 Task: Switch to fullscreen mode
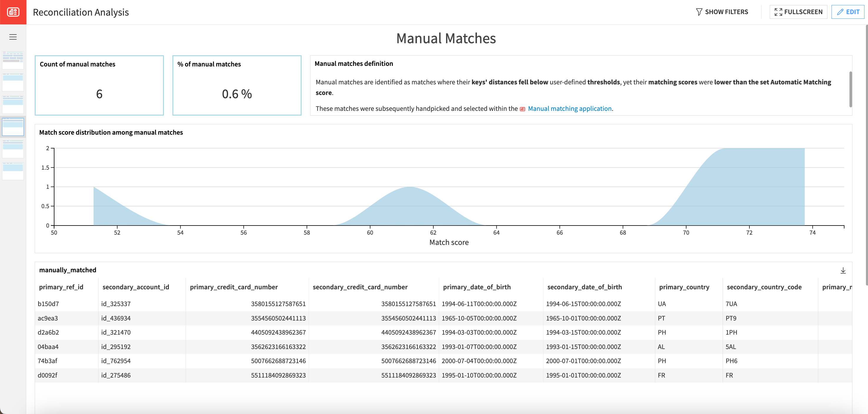tap(798, 12)
